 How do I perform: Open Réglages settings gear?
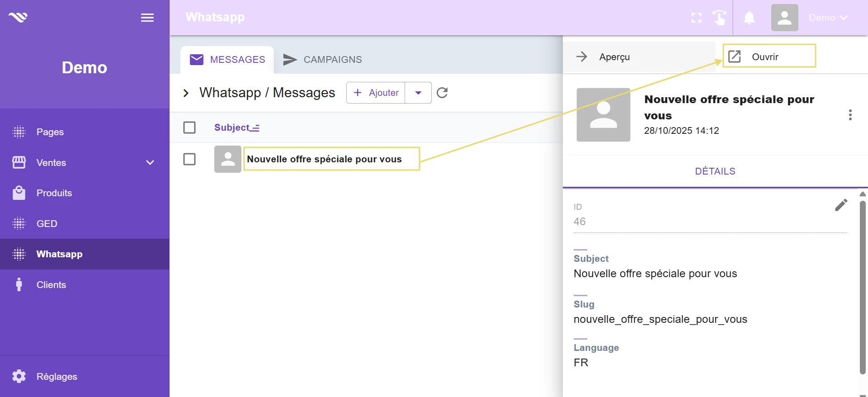[19, 376]
